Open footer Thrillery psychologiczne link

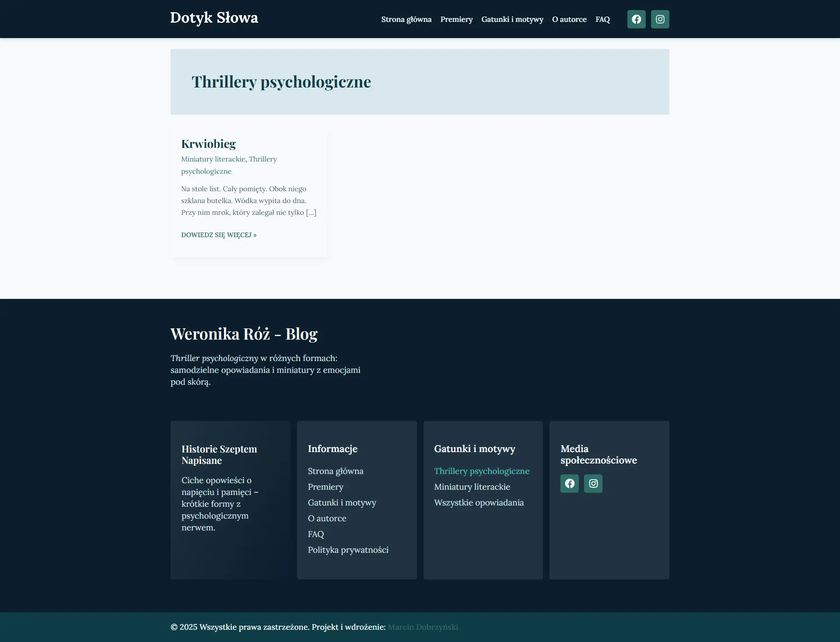pyautogui.click(x=481, y=471)
